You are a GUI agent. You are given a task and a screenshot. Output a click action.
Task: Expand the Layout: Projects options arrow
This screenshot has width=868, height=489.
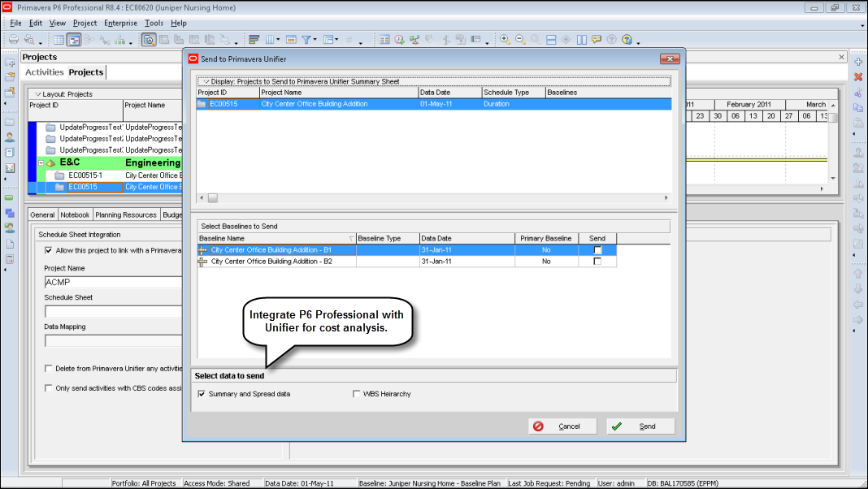click(37, 94)
